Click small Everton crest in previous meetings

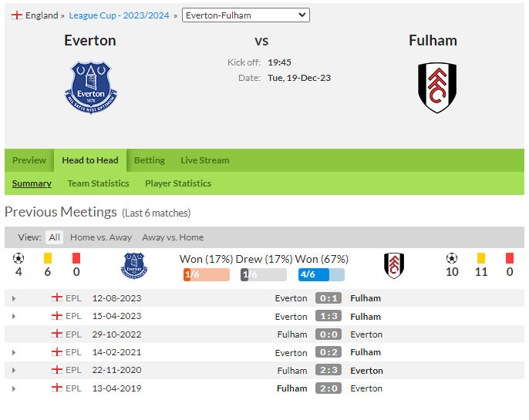click(134, 266)
